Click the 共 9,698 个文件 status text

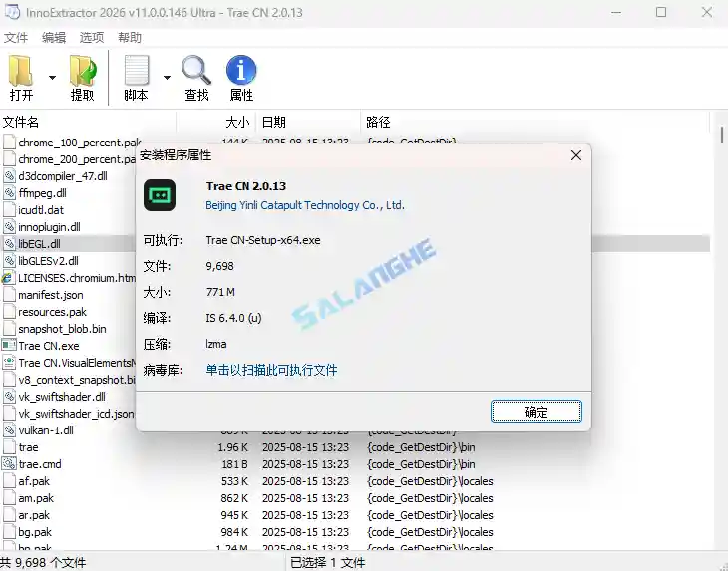click(43, 563)
